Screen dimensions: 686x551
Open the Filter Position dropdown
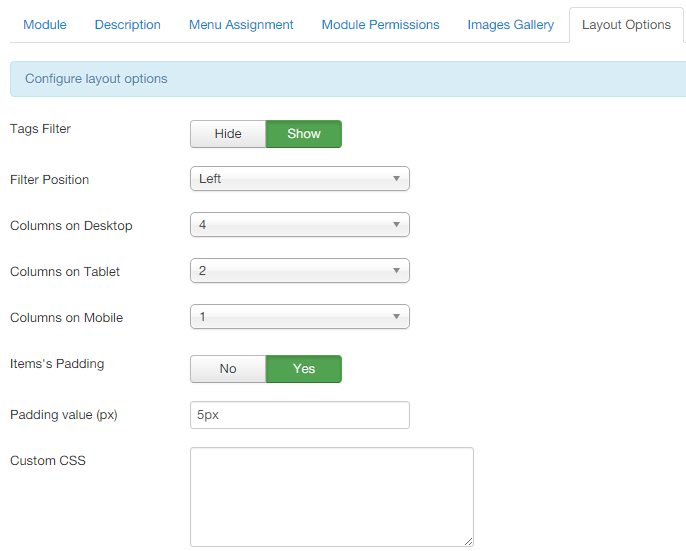(x=300, y=179)
